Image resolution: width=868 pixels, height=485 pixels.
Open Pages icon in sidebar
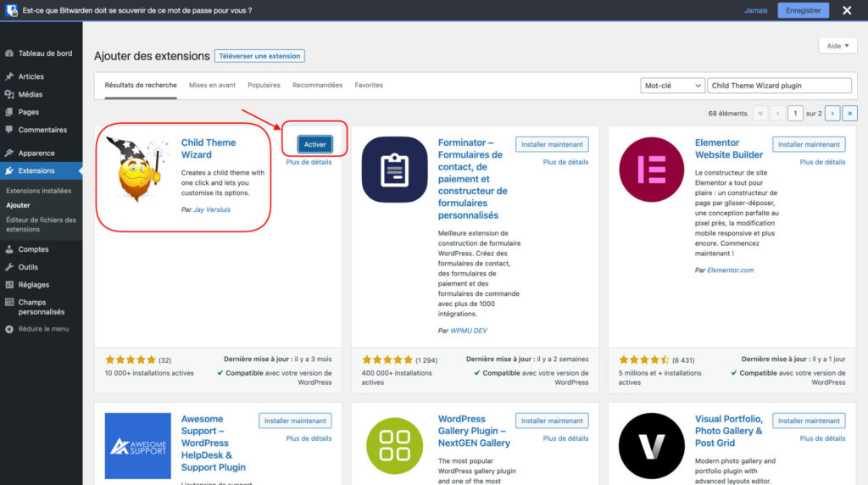click(x=8, y=112)
